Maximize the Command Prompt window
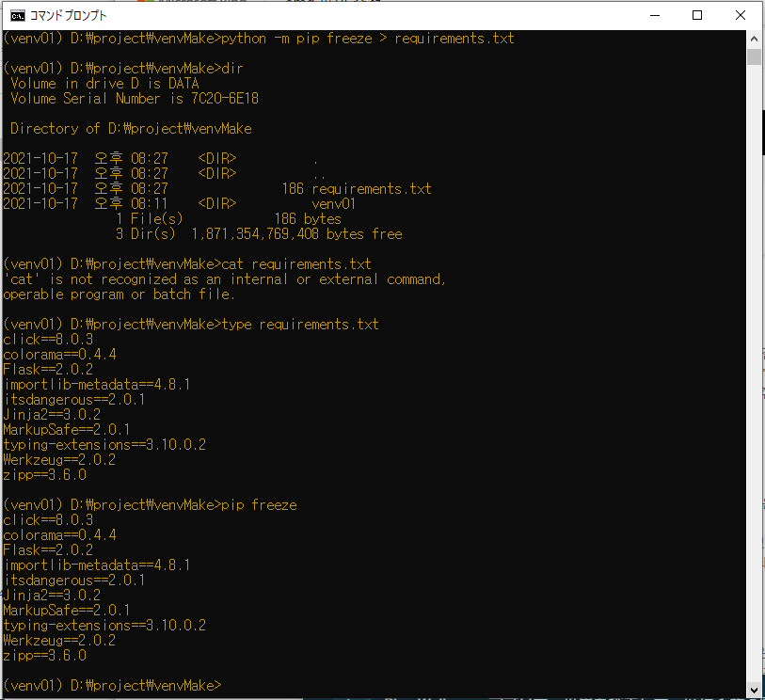This screenshot has height=700, width=765. pos(697,16)
